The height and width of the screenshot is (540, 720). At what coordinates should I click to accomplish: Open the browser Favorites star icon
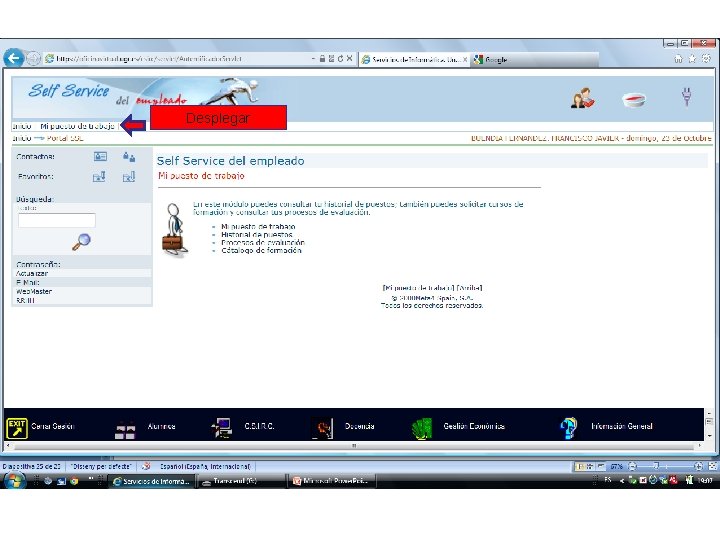click(x=692, y=59)
